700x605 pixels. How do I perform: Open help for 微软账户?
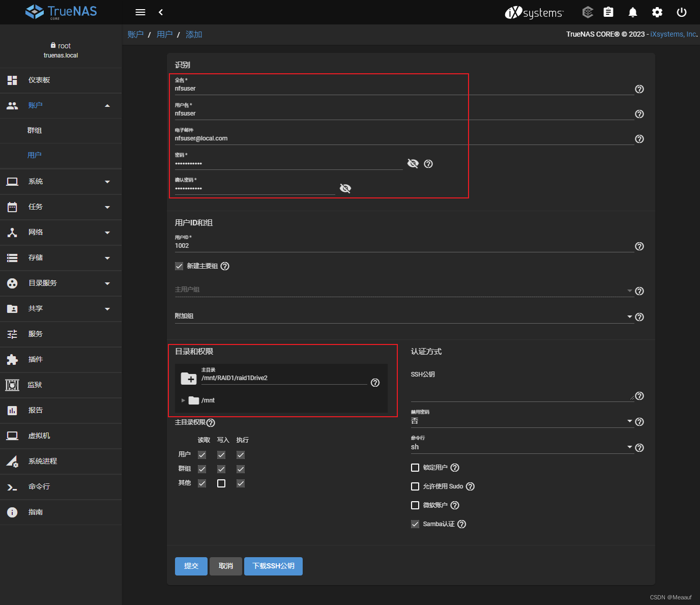(x=455, y=505)
